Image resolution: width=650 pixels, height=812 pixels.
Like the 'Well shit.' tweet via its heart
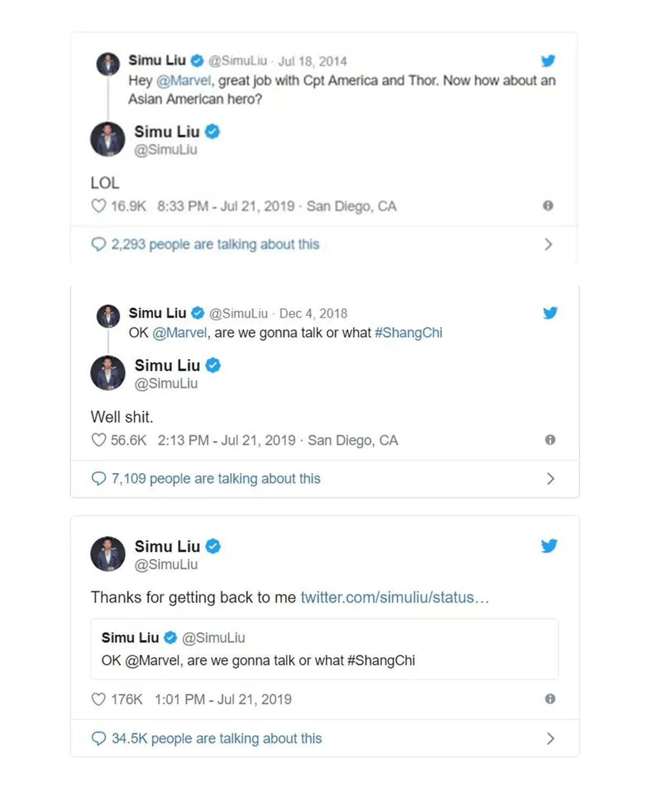99,440
